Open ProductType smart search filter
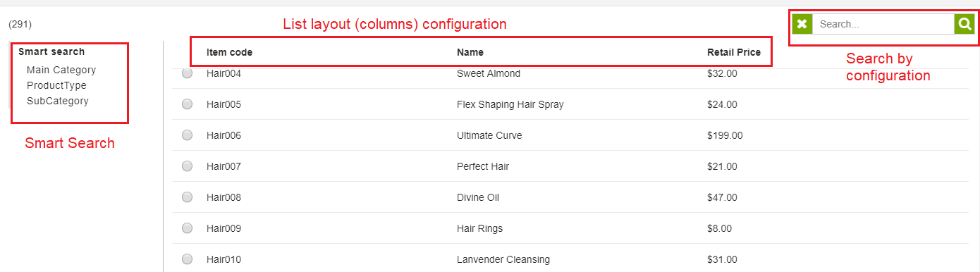980x272 pixels. tap(56, 85)
